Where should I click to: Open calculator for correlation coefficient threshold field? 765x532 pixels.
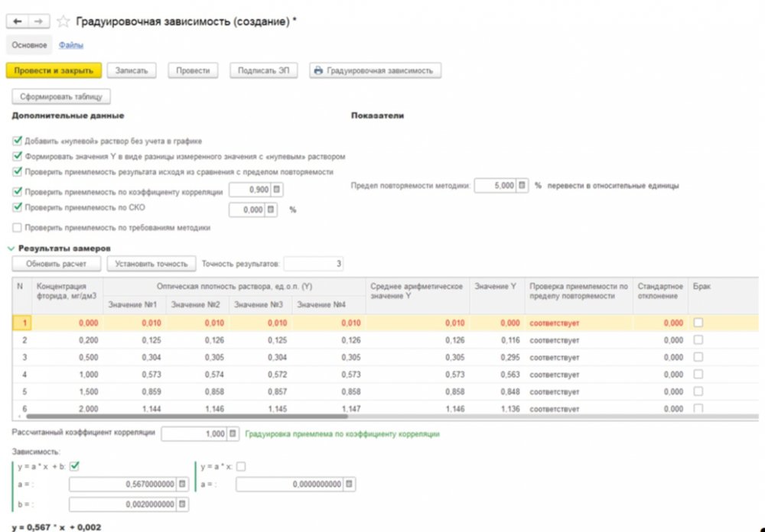[x=277, y=190]
